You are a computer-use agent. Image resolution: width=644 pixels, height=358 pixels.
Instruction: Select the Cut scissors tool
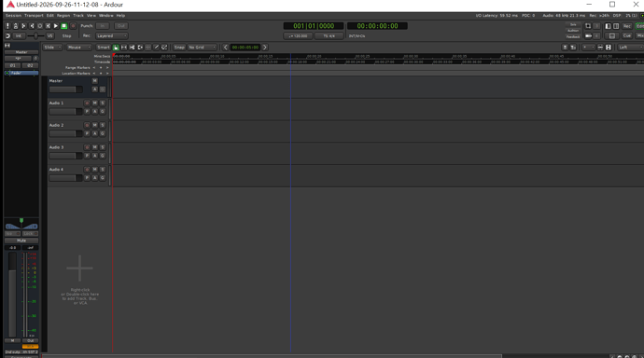coord(133,48)
